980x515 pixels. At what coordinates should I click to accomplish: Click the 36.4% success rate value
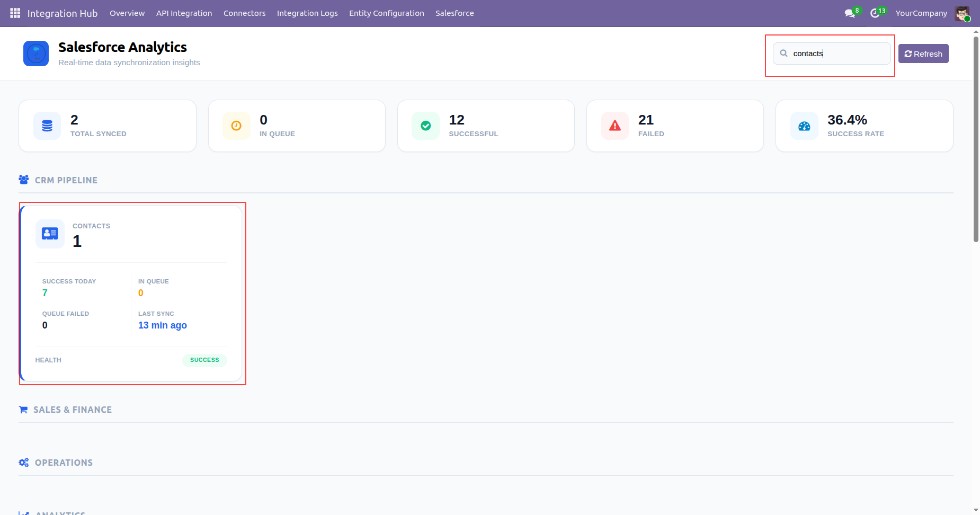(847, 120)
